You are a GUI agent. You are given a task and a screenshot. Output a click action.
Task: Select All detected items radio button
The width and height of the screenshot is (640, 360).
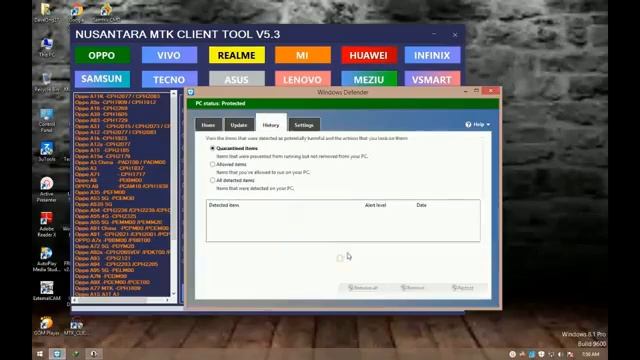pos(212,180)
